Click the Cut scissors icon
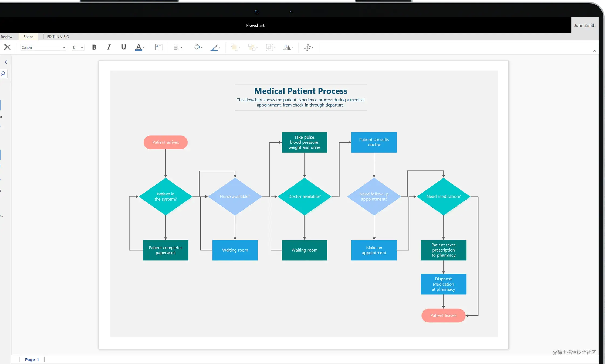The width and height of the screenshot is (605, 364). coord(7,47)
